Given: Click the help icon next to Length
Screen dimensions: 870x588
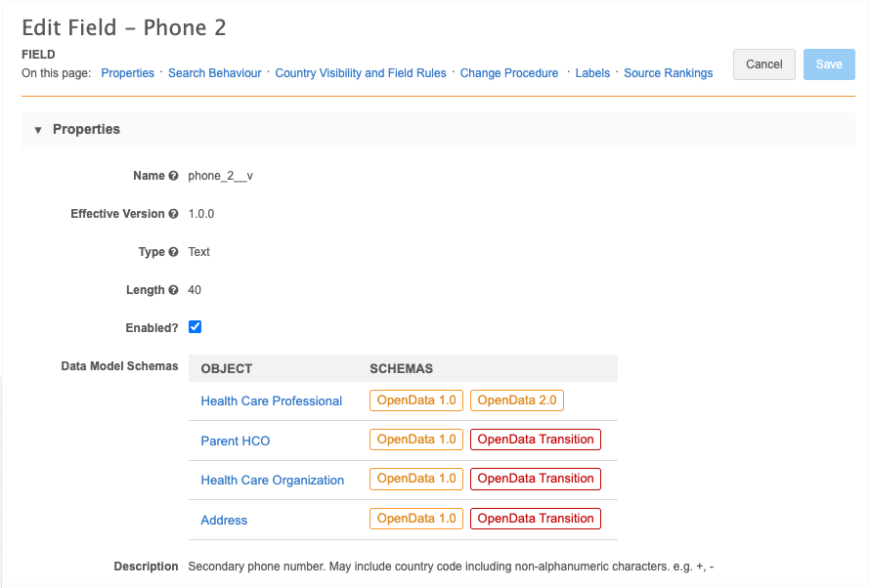Looking at the screenshot, I should coord(173,290).
